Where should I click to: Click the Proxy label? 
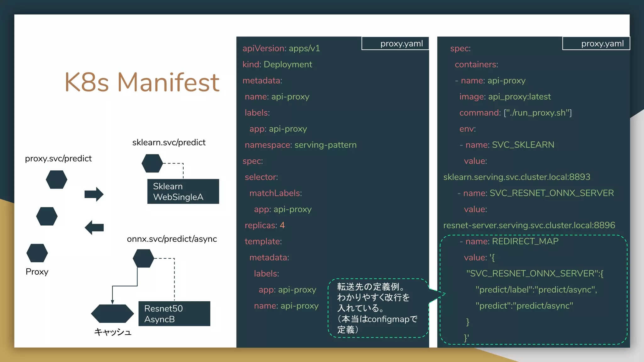click(37, 272)
